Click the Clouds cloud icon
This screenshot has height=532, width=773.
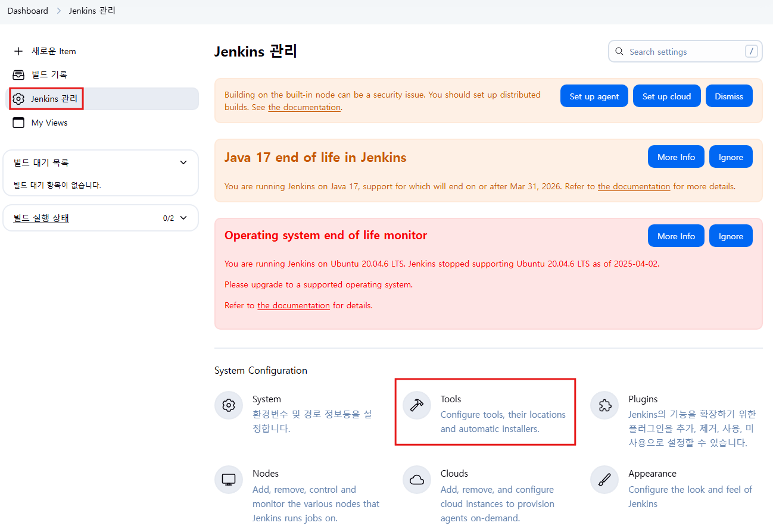click(417, 480)
